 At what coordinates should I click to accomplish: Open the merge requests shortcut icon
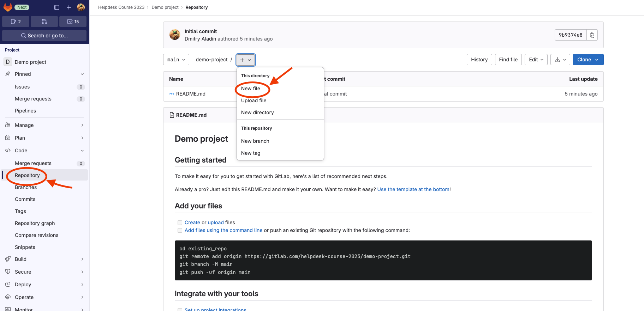pos(44,22)
